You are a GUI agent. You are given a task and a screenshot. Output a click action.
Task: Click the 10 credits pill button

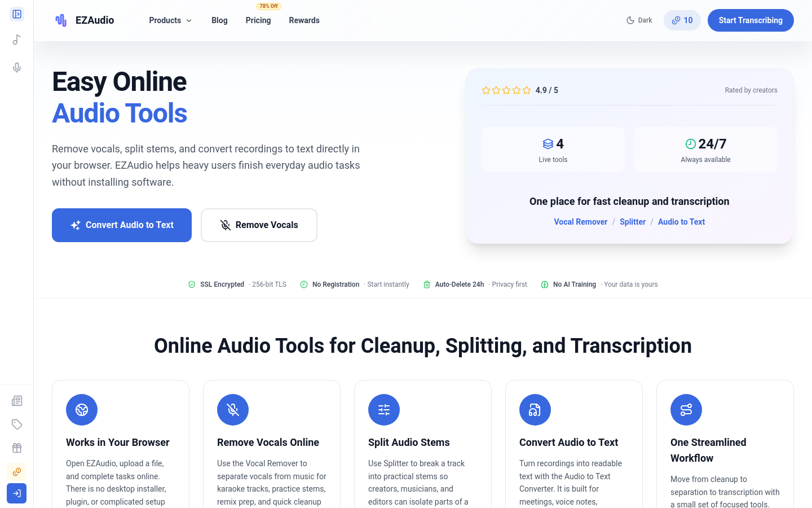pyautogui.click(x=682, y=20)
